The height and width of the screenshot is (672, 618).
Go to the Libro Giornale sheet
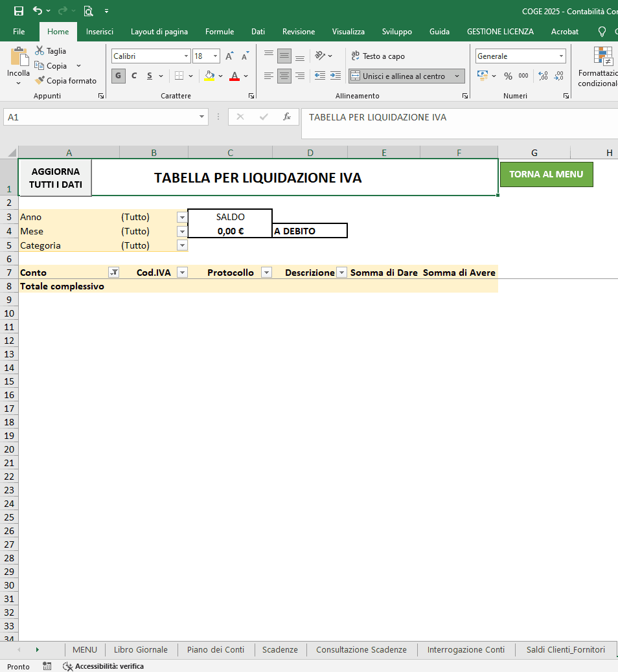point(141,650)
